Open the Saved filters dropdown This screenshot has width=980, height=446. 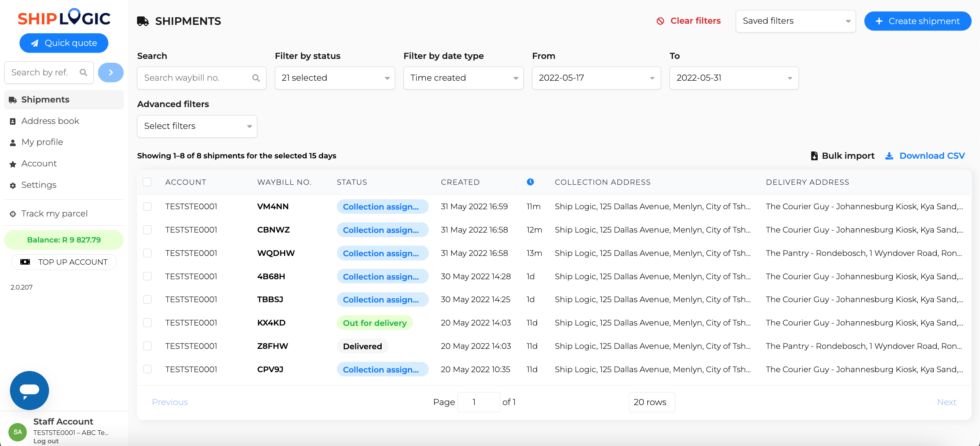(795, 21)
